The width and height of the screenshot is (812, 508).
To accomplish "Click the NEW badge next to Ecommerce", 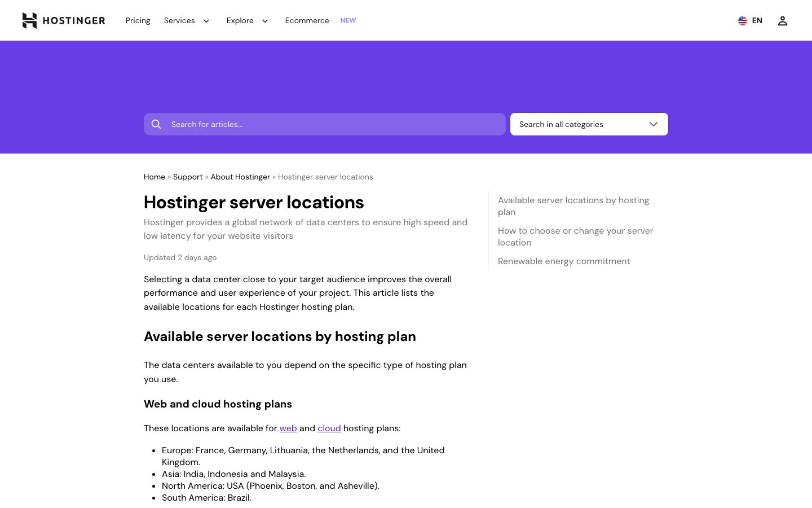I will pos(348,20).
